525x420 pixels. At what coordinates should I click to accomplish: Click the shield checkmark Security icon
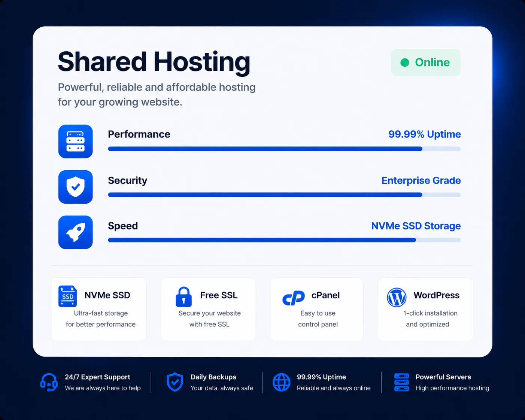76,187
